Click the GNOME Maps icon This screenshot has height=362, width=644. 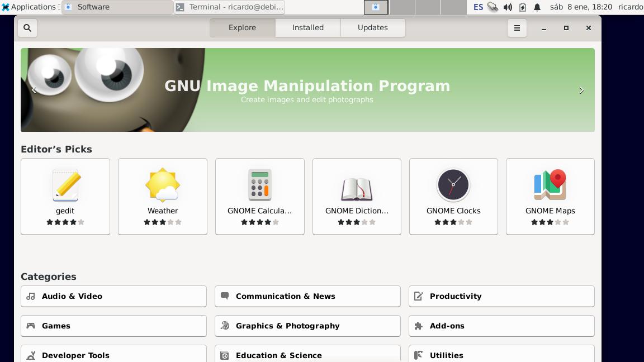click(550, 185)
